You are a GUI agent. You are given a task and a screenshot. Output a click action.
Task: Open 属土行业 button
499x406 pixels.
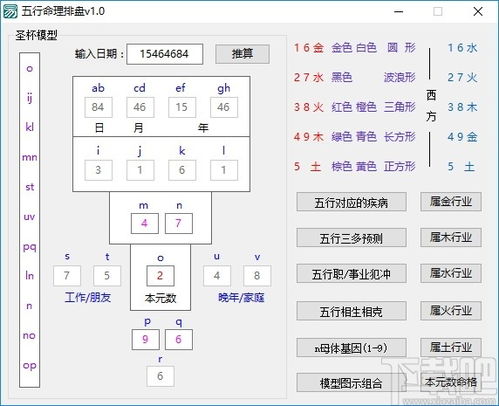coord(451,347)
